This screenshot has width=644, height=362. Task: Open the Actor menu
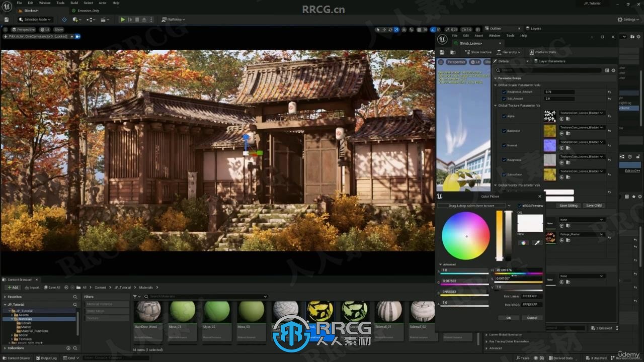coord(103,3)
